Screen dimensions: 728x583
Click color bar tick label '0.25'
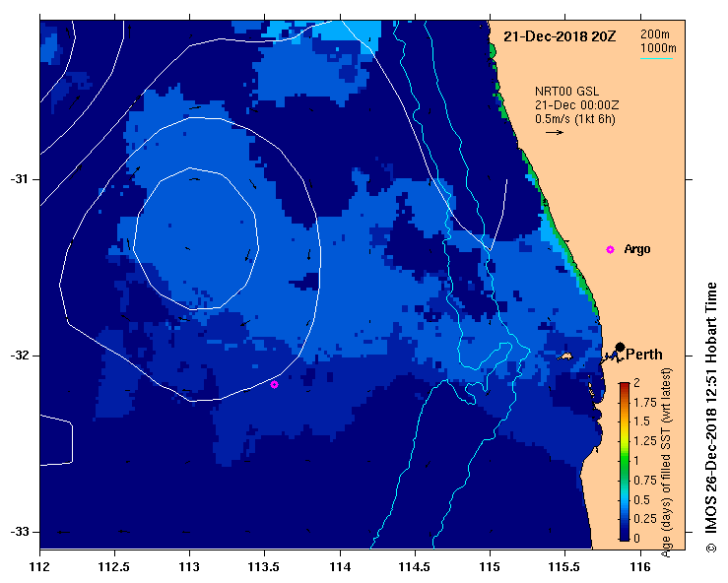pos(645,519)
